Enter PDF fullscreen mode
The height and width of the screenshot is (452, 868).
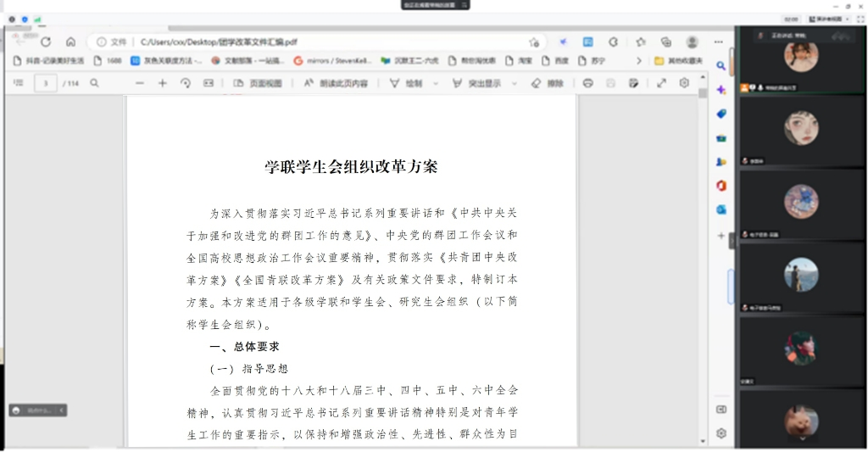click(x=661, y=83)
